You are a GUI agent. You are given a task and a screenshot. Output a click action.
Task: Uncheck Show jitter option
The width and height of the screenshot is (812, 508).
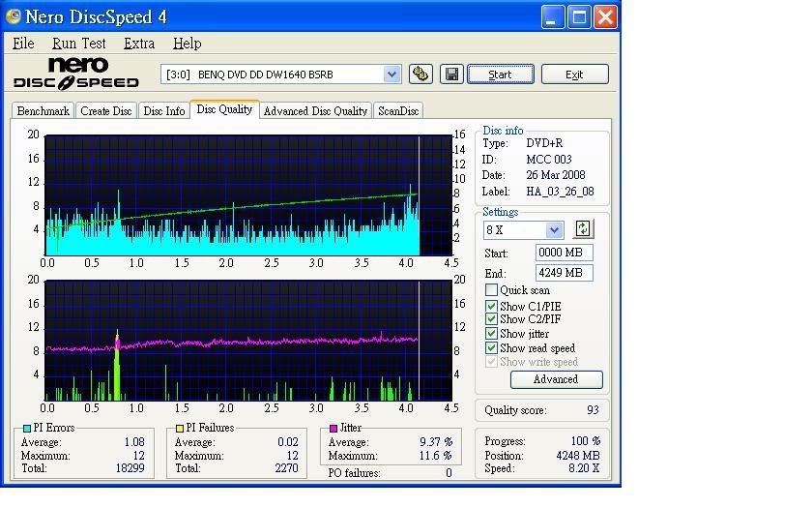491,333
